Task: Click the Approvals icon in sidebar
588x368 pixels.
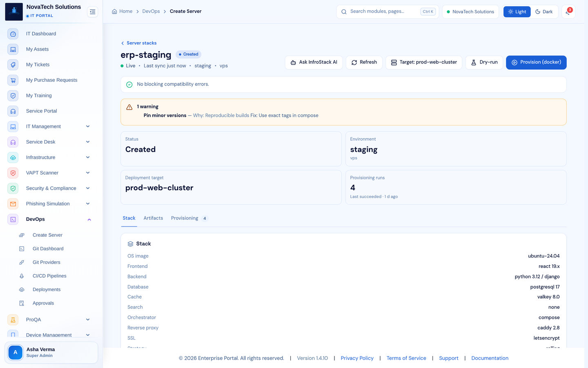Action: (22, 303)
